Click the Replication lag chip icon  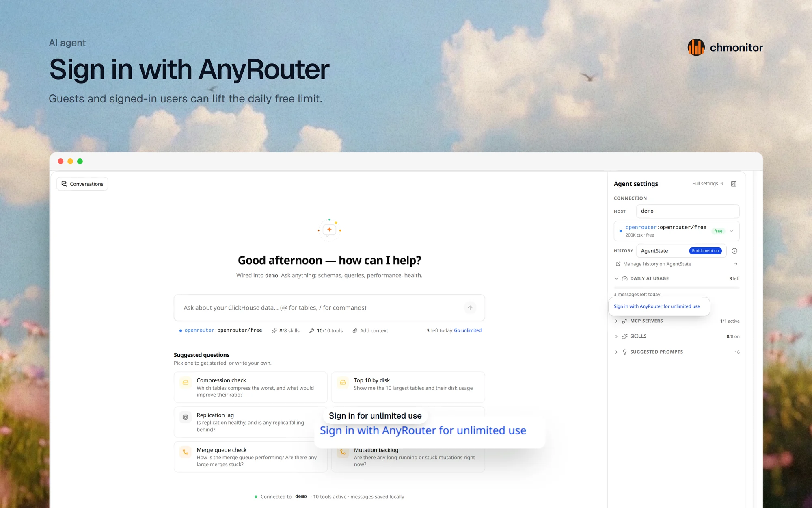(186, 417)
